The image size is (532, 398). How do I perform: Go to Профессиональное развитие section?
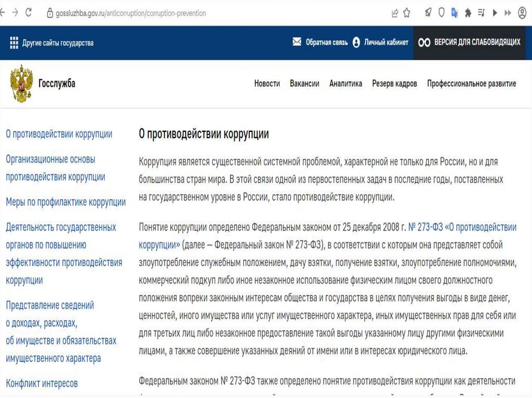471,84
